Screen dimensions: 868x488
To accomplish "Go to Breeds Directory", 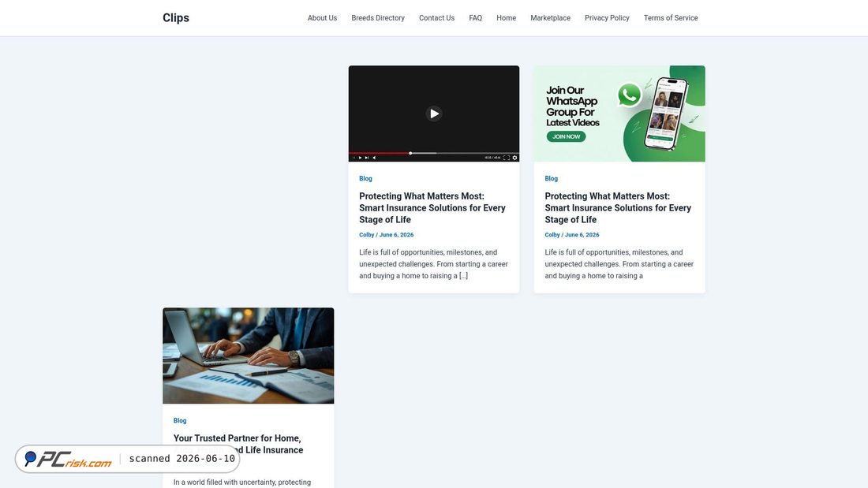I will click(x=378, y=17).
